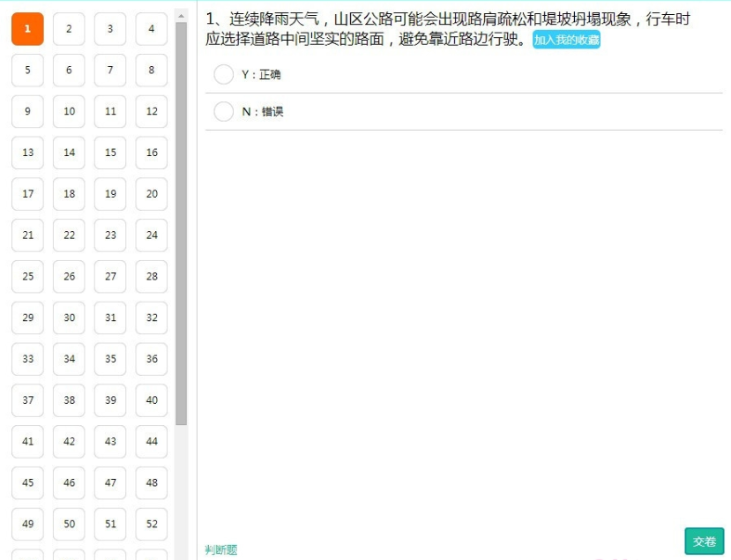Click the 加入我的收藏 favorite button

tap(564, 40)
